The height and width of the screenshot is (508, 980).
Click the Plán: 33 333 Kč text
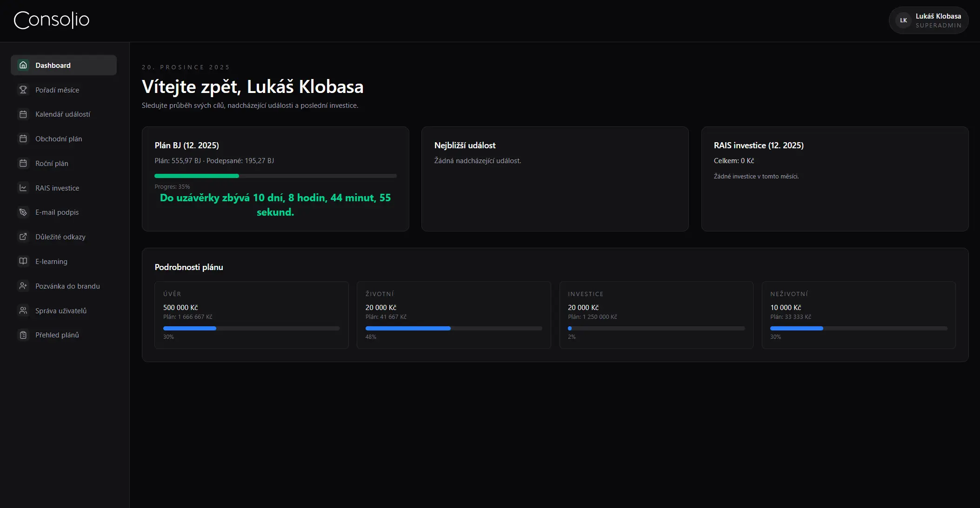point(791,317)
